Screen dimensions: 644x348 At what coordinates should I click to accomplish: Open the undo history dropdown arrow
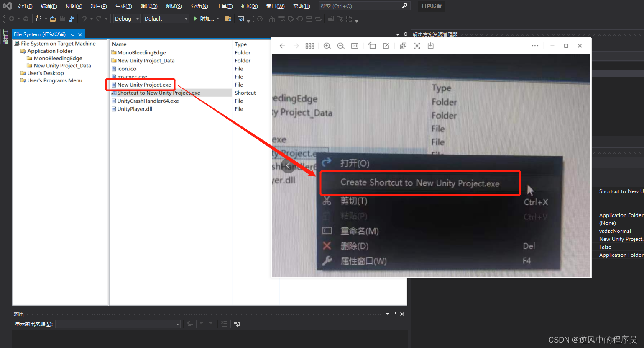coord(91,19)
